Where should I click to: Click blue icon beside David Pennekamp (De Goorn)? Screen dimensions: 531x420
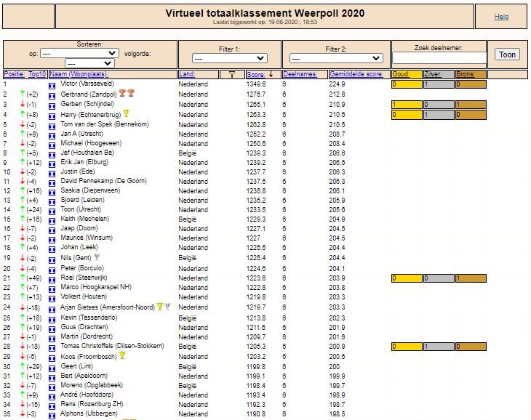pos(52,183)
